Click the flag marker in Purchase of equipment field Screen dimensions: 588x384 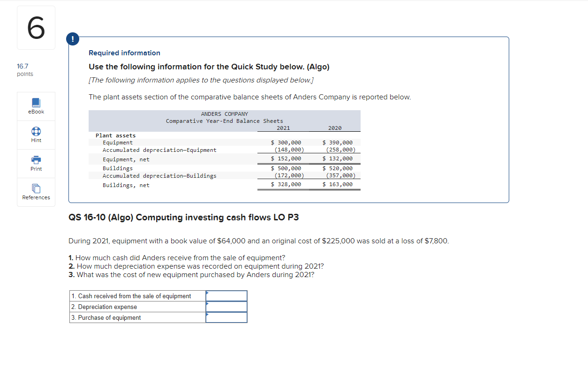point(207,315)
